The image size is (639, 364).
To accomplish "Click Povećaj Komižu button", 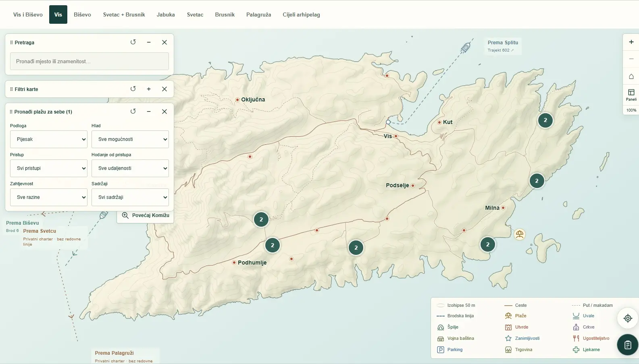I will pyautogui.click(x=146, y=215).
